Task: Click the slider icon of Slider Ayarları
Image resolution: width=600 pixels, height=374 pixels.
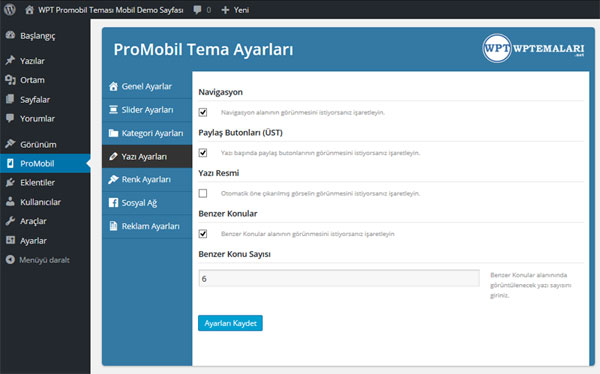Action: pyautogui.click(x=113, y=110)
